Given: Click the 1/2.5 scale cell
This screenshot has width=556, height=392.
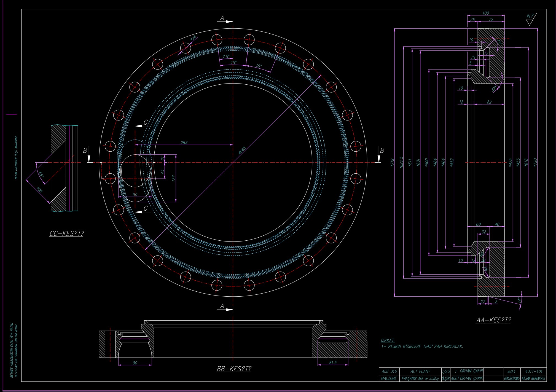Looking at the screenshot, I should tap(446, 371).
